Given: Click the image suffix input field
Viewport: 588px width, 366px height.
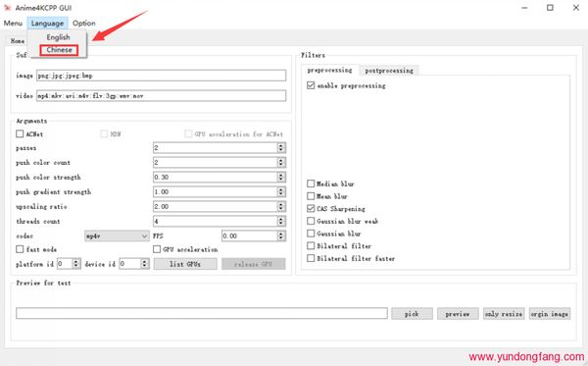Looking at the screenshot, I should click(162, 76).
